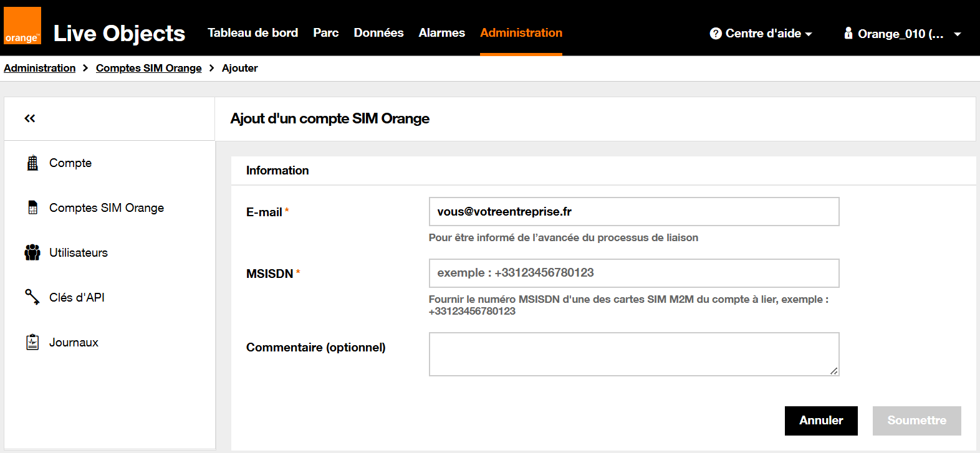Follow the Comptes SIM Orange breadcrumb link

[148, 68]
